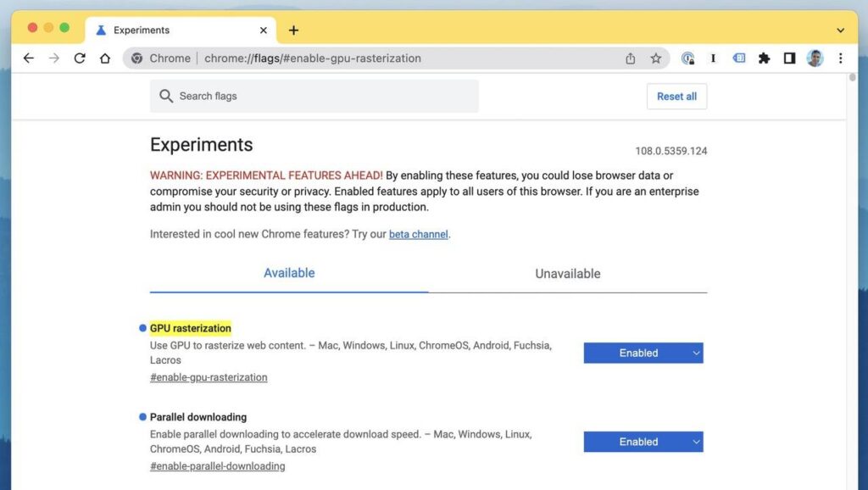868x490 pixels.
Task: Select the Experiments browser tab
Action: pyautogui.click(x=180, y=30)
